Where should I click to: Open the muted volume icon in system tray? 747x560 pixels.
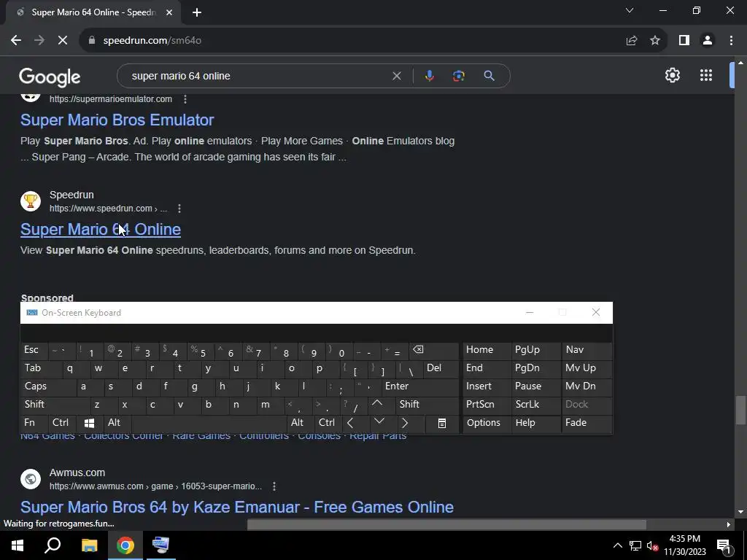pos(653,545)
